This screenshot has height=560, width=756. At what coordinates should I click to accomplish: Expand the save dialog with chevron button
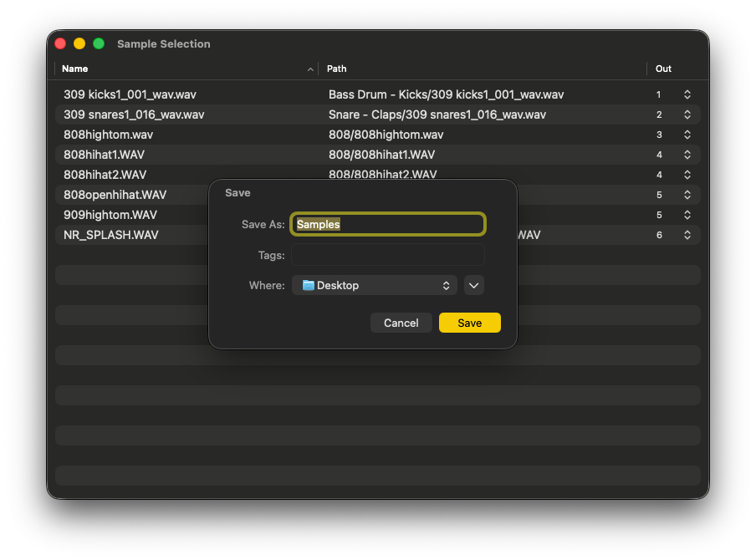point(474,285)
